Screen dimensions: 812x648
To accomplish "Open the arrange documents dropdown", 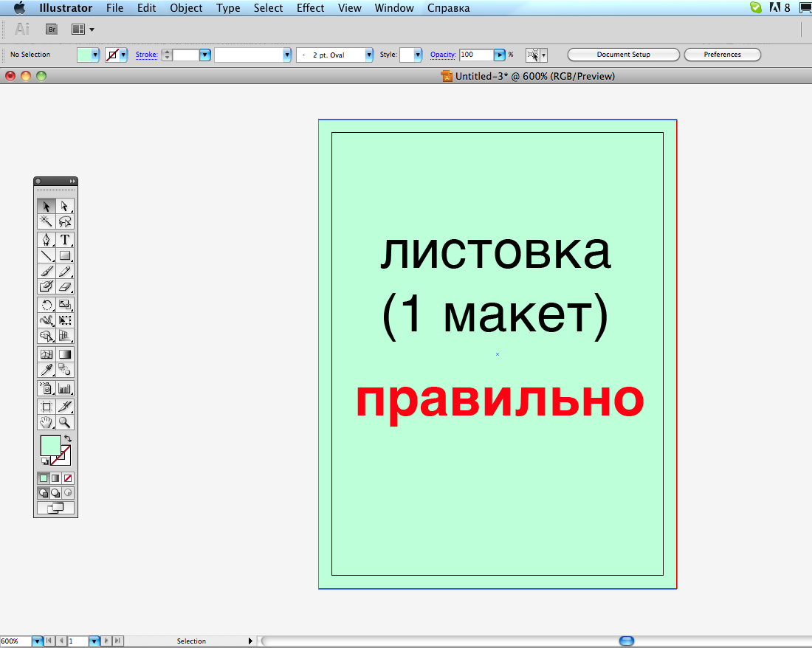I will (x=83, y=30).
